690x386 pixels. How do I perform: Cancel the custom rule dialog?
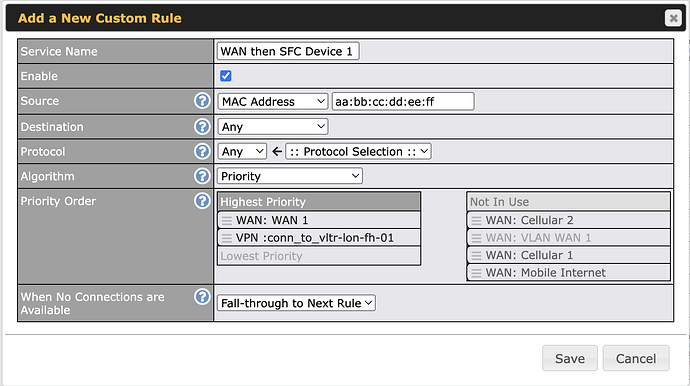(636, 358)
